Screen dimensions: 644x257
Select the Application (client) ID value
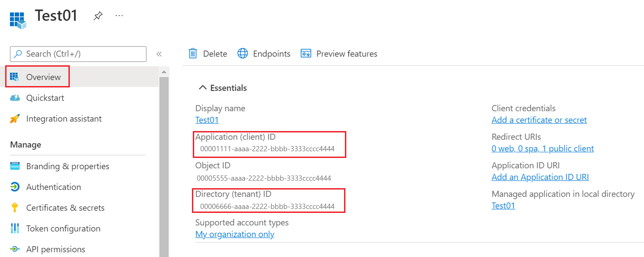[x=267, y=149]
